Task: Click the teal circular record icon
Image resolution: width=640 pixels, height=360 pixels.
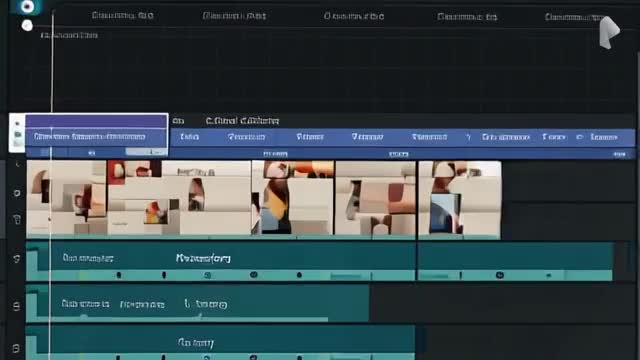Action: click(x=27, y=7)
